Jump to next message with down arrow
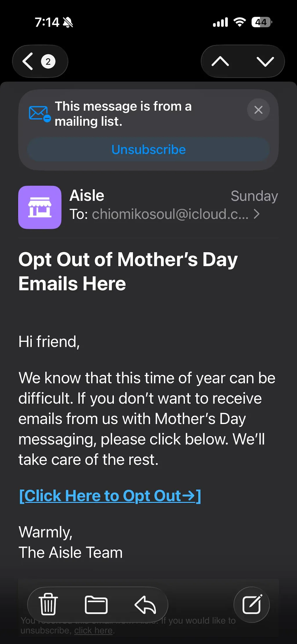Screen dimensions: 297x644 [265, 61]
